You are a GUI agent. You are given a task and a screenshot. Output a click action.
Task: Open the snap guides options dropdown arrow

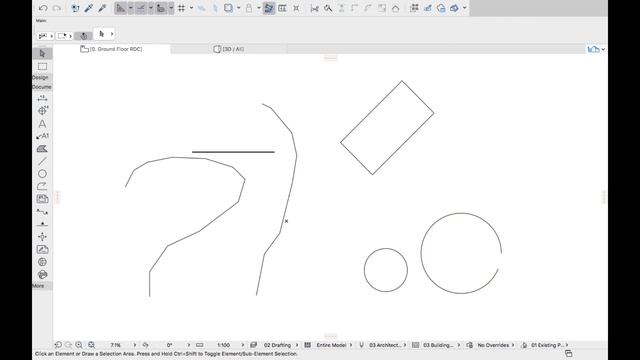click(x=151, y=8)
